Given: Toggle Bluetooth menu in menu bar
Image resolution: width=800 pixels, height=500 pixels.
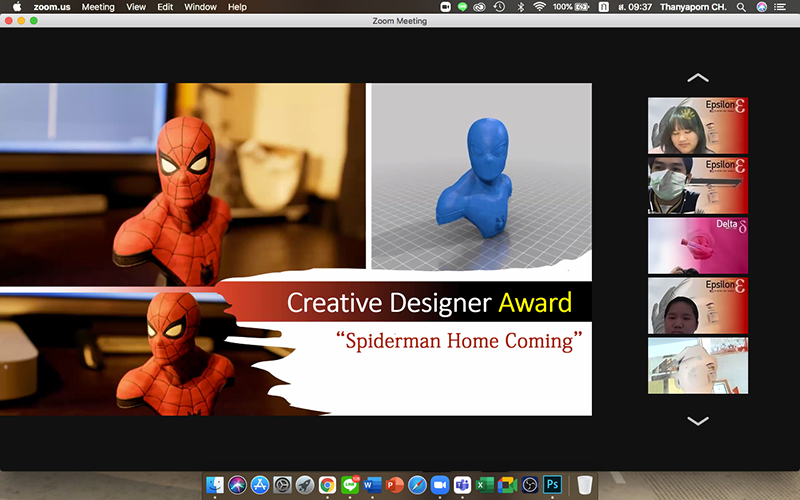Looking at the screenshot, I should [x=520, y=7].
